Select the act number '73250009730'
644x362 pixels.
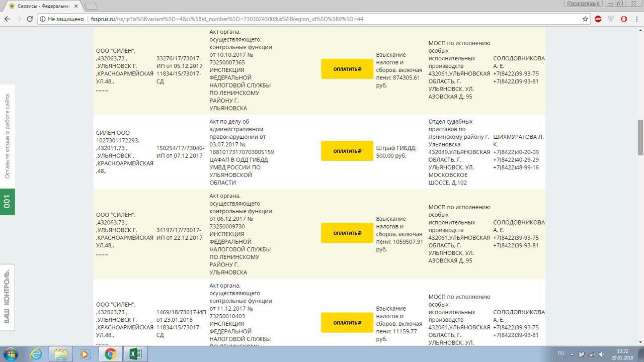click(227, 226)
